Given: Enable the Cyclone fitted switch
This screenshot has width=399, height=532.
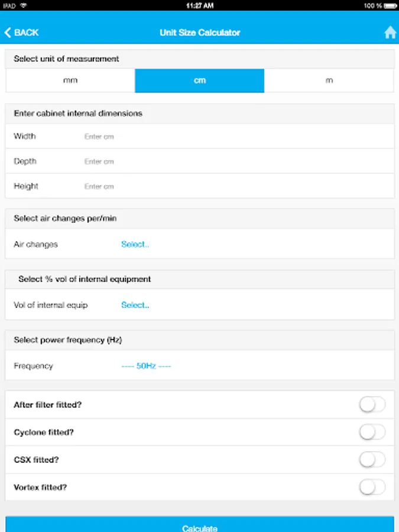Looking at the screenshot, I should [x=372, y=432].
